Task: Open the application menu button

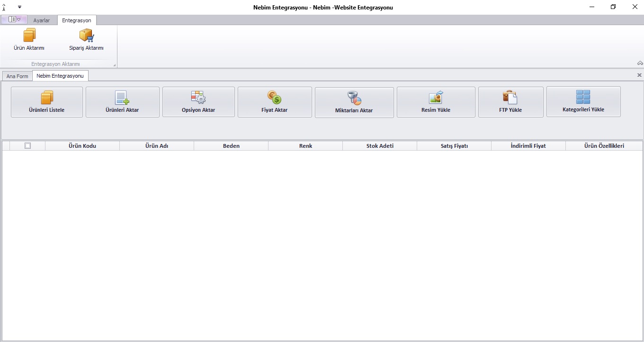Action: coord(14,20)
